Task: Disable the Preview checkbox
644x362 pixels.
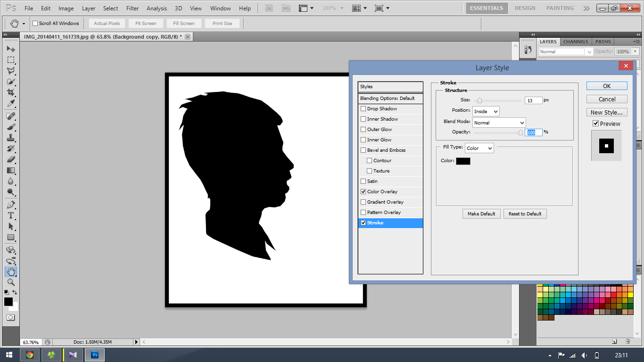Action: 595,123
